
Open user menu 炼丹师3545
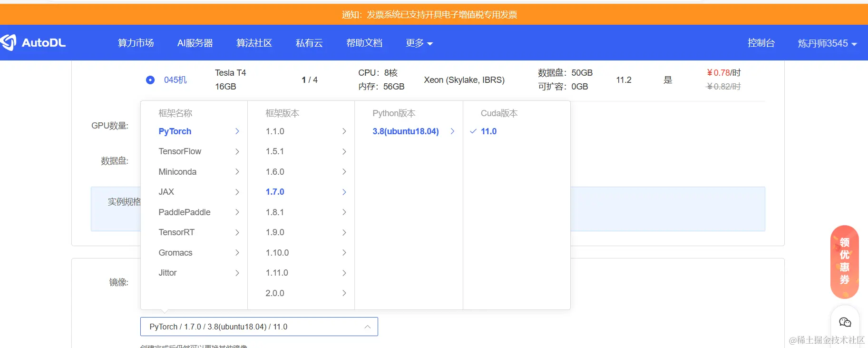[x=827, y=43]
